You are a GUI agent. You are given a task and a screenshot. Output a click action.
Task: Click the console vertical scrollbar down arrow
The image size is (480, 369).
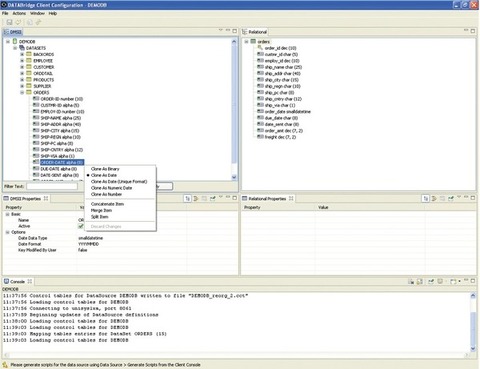click(x=473, y=348)
